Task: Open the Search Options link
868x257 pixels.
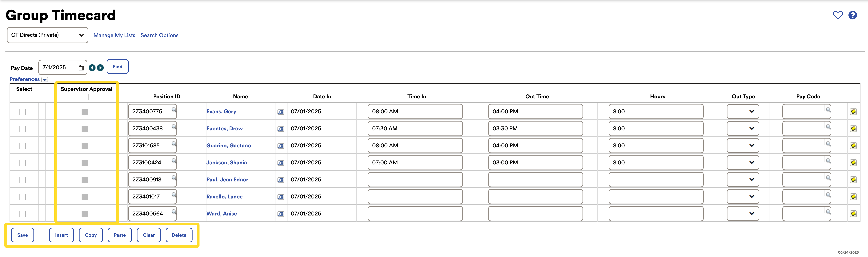Action: point(159,35)
